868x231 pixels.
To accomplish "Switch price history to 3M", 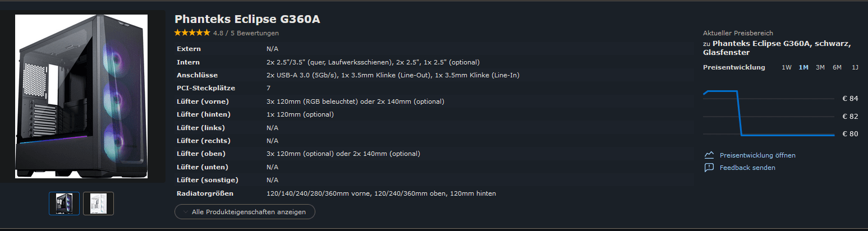I will [820, 67].
